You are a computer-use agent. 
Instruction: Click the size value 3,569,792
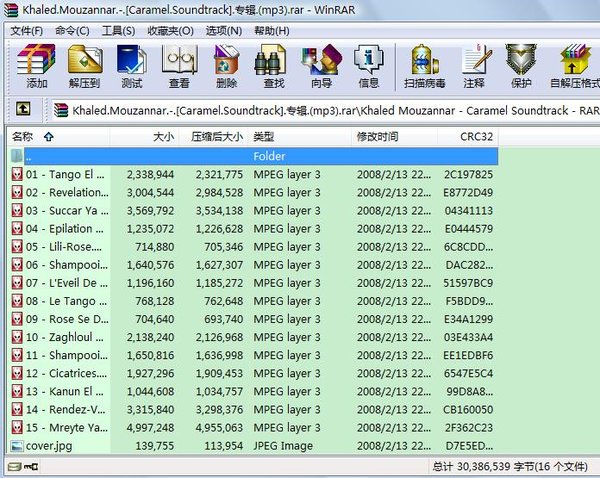[x=150, y=211]
